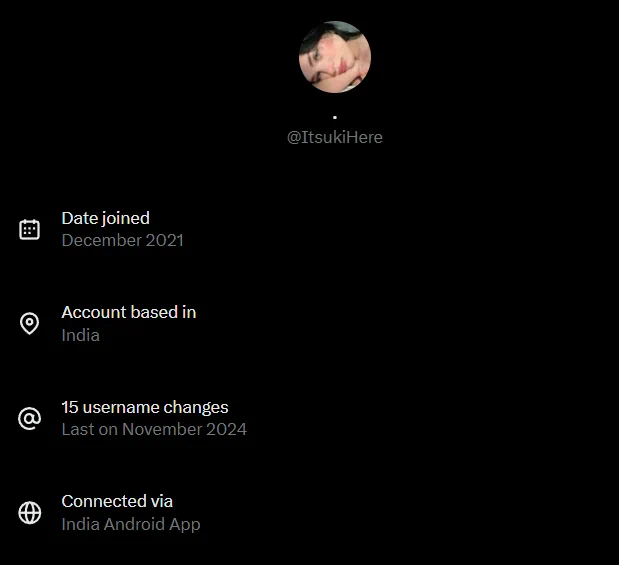
Task: Open the circular profile picture
Action: pyautogui.click(x=335, y=57)
